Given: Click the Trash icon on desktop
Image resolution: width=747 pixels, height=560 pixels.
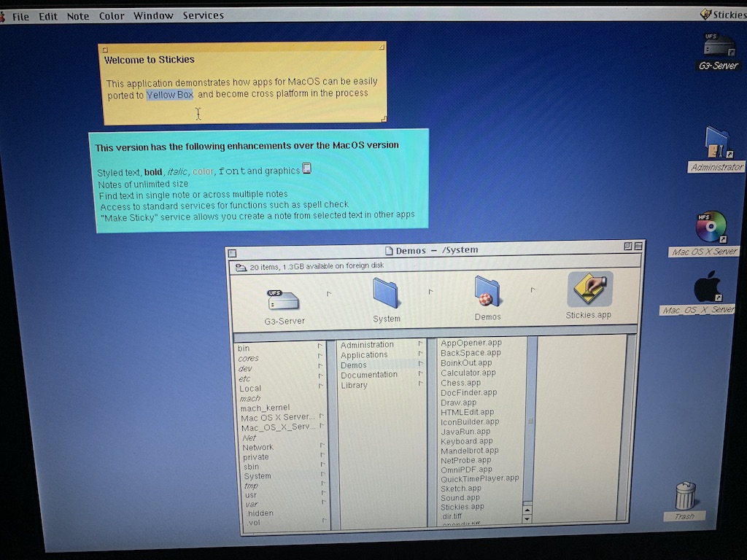Looking at the screenshot, I should click(x=685, y=496).
